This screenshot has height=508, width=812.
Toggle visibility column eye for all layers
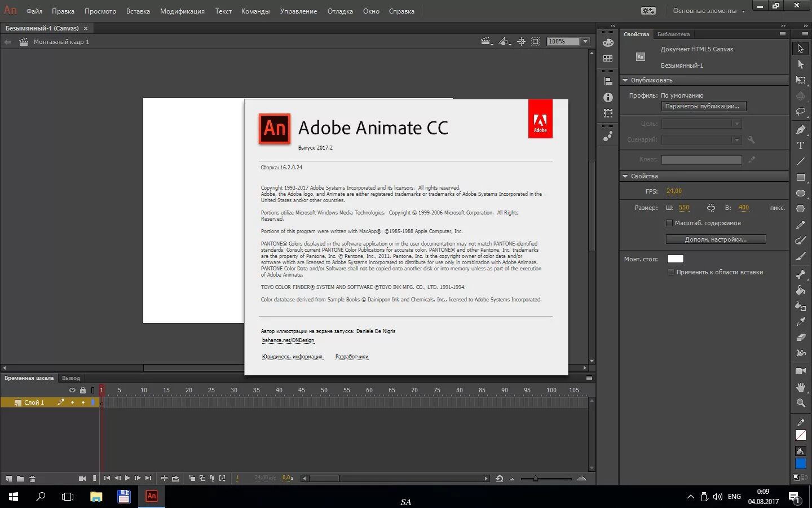[x=72, y=390]
